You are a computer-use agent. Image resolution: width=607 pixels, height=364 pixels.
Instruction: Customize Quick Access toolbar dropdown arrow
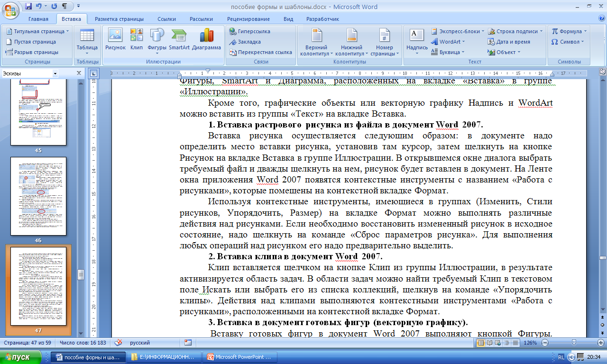click(x=78, y=7)
